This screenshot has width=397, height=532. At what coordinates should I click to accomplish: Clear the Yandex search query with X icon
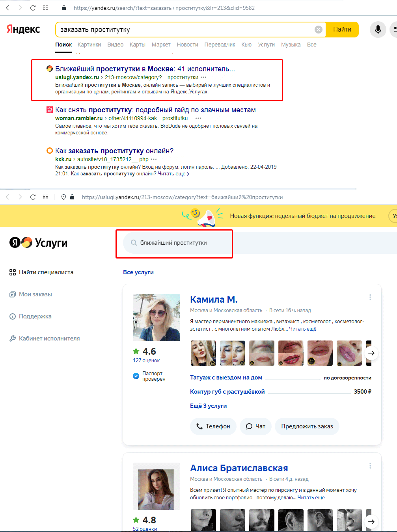pyautogui.click(x=319, y=30)
